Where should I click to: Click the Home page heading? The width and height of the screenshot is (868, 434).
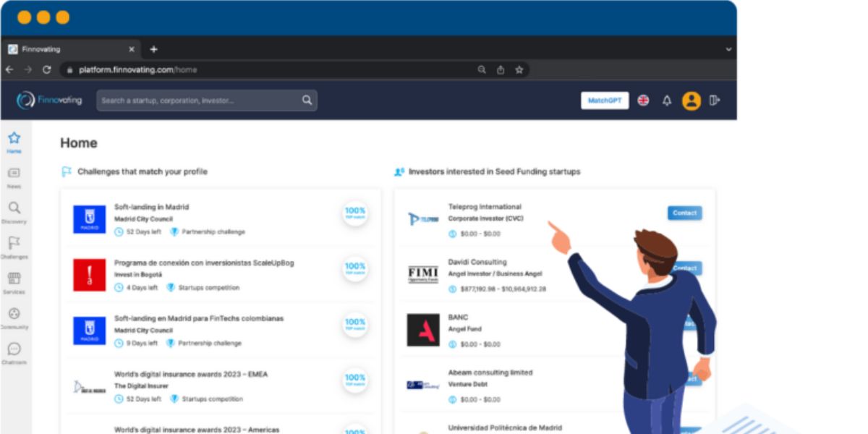click(79, 143)
